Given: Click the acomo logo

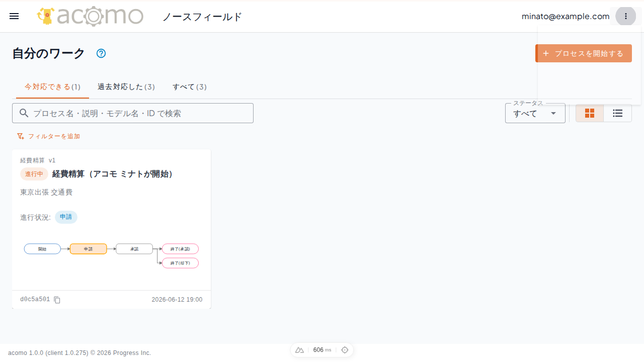Looking at the screenshot, I should click(90, 16).
